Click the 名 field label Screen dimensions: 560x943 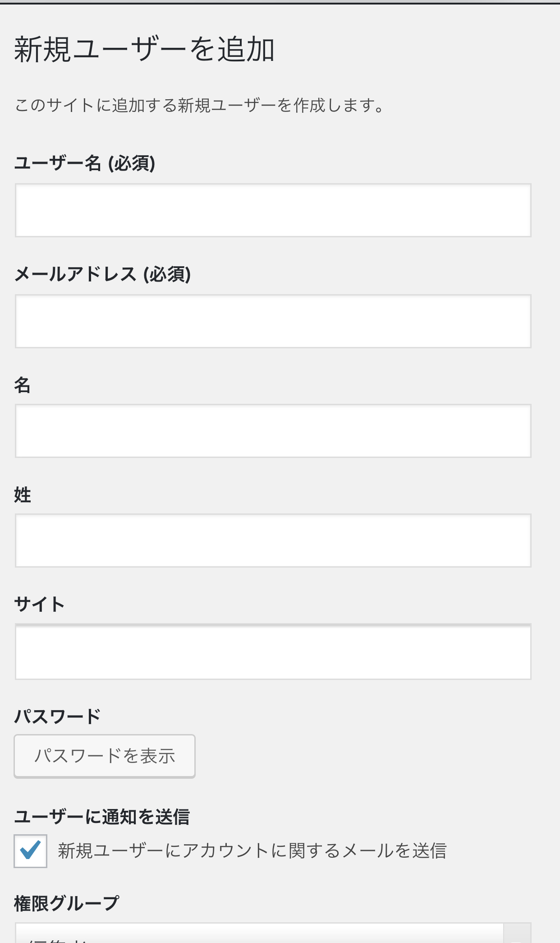click(x=23, y=385)
